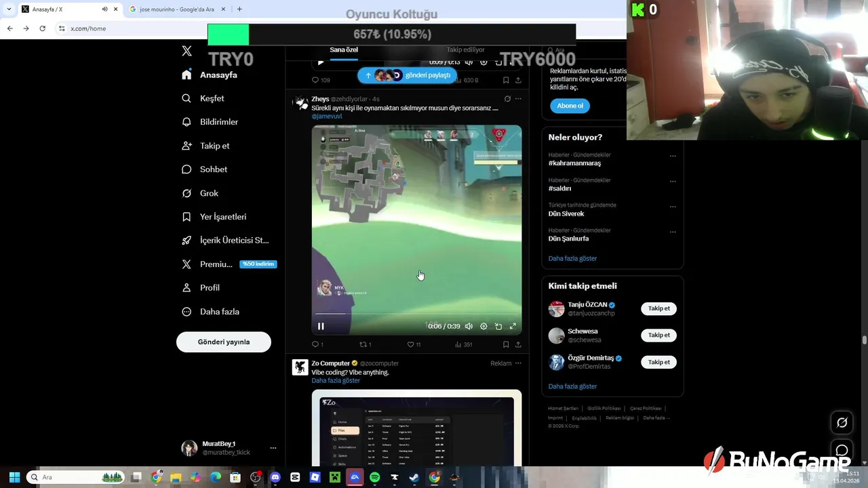The image size is (868, 488).
Task: Open MuratBey_1 account menu dots
Action: 273,448
